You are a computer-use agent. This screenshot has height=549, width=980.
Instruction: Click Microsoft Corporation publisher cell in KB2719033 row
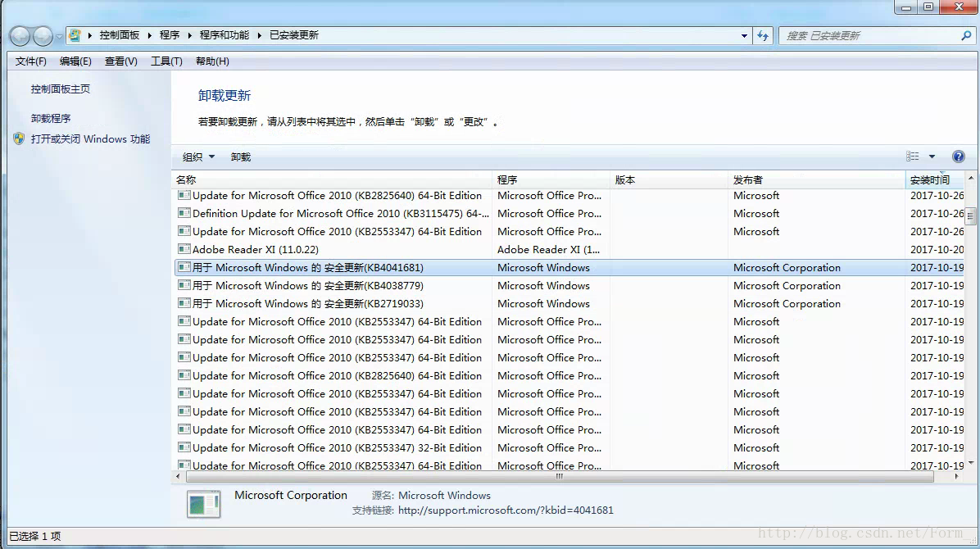click(787, 304)
